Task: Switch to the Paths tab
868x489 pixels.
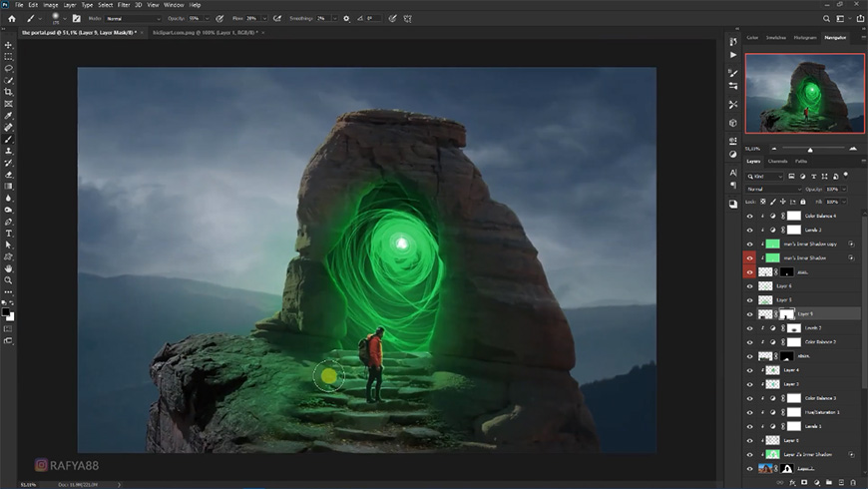Action: 801,161
